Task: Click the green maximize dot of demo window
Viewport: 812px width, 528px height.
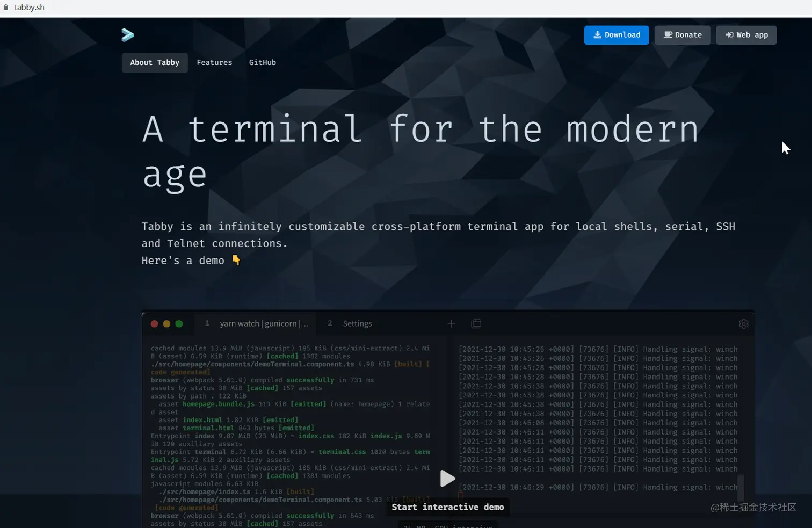Action: (179, 324)
